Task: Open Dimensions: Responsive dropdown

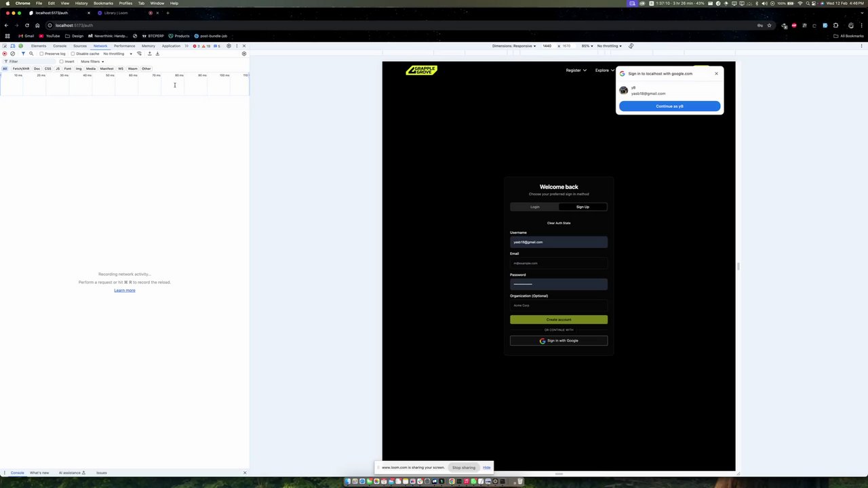Action: [x=514, y=46]
